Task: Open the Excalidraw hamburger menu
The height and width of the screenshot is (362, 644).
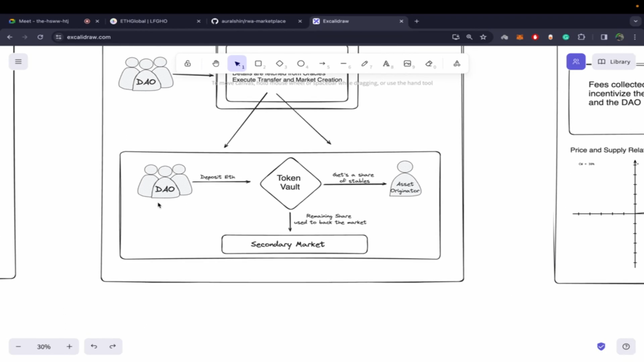Action: pyautogui.click(x=18, y=62)
